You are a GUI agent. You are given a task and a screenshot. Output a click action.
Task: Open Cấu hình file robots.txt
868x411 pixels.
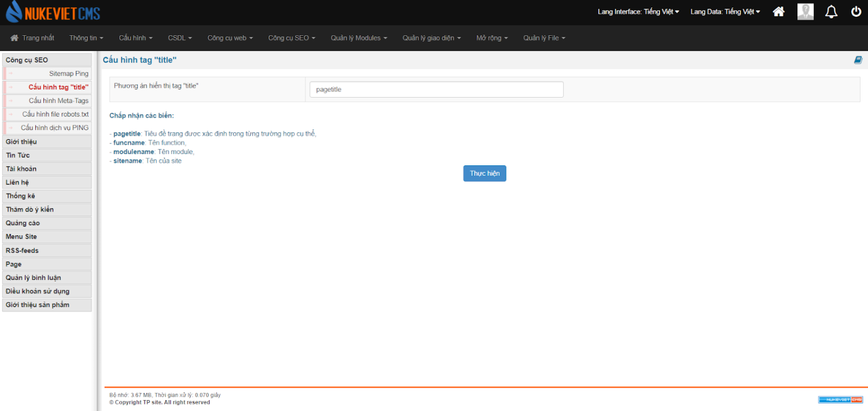click(47, 114)
